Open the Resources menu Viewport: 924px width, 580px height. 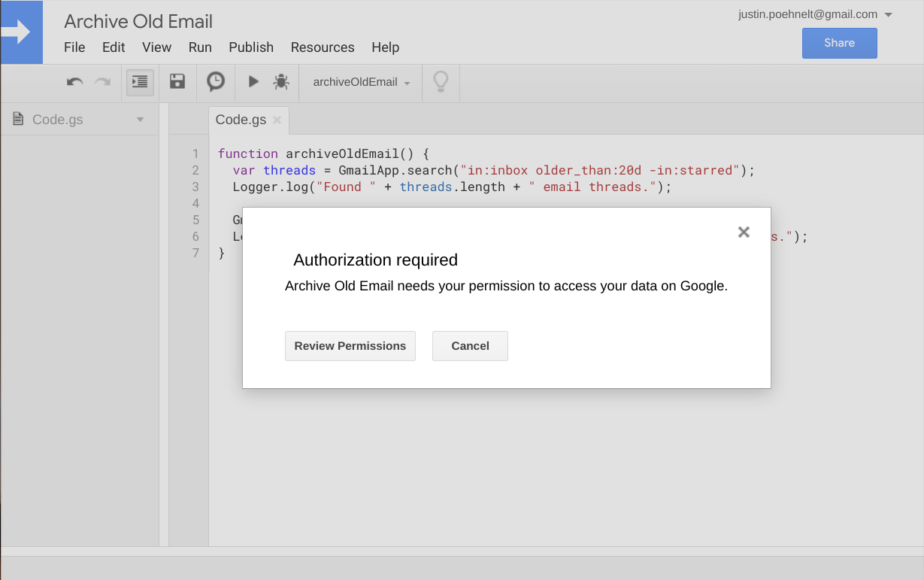point(322,47)
